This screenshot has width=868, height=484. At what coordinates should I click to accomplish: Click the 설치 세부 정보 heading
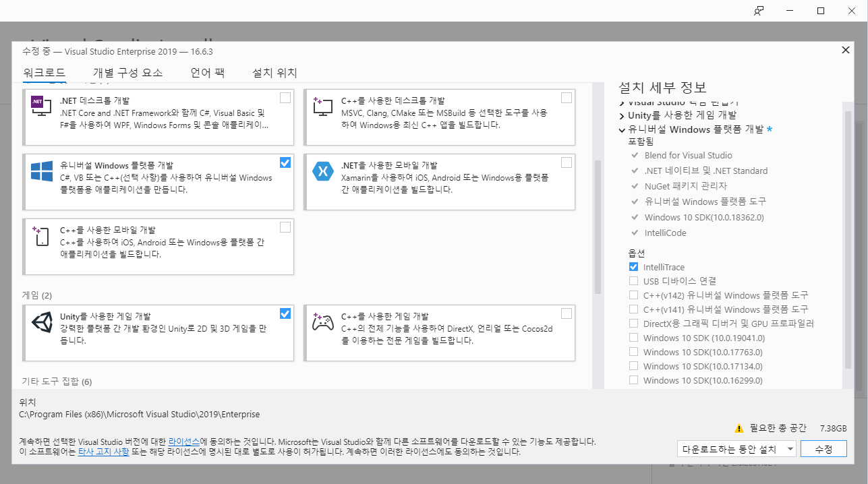[x=662, y=87]
